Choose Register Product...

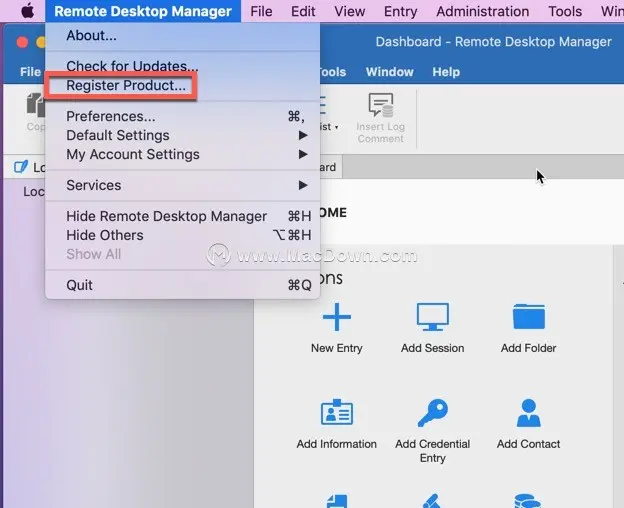(183, 85)
